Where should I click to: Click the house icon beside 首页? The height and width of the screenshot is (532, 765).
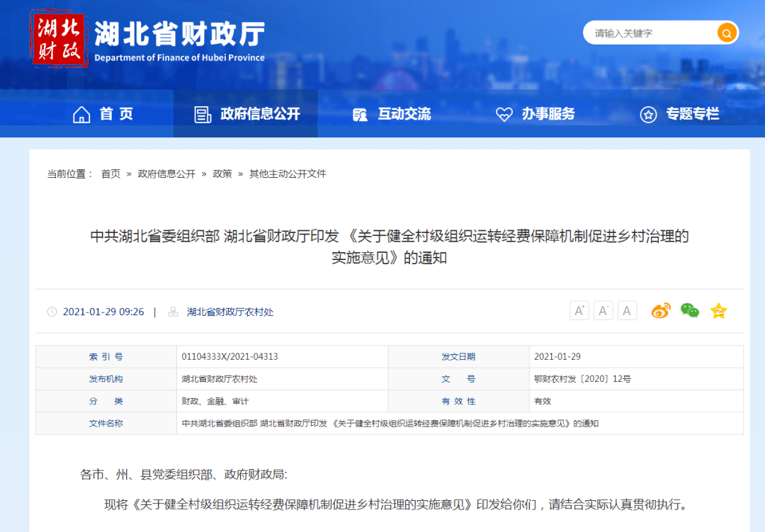point(81,115)
